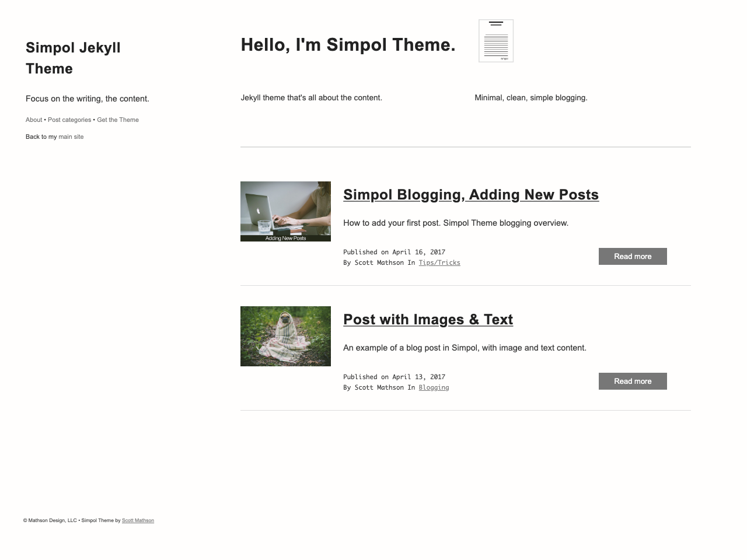The image size is (747, 560).
Task: Click Read more on Post with Images & Text
Action: click(x=633, y=381)
